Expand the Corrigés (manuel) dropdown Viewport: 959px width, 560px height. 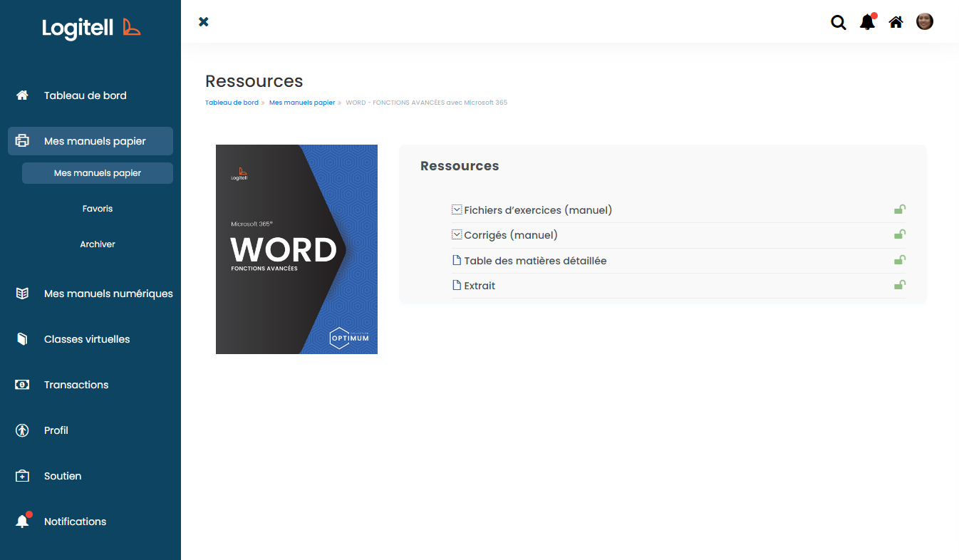[456, 234]
